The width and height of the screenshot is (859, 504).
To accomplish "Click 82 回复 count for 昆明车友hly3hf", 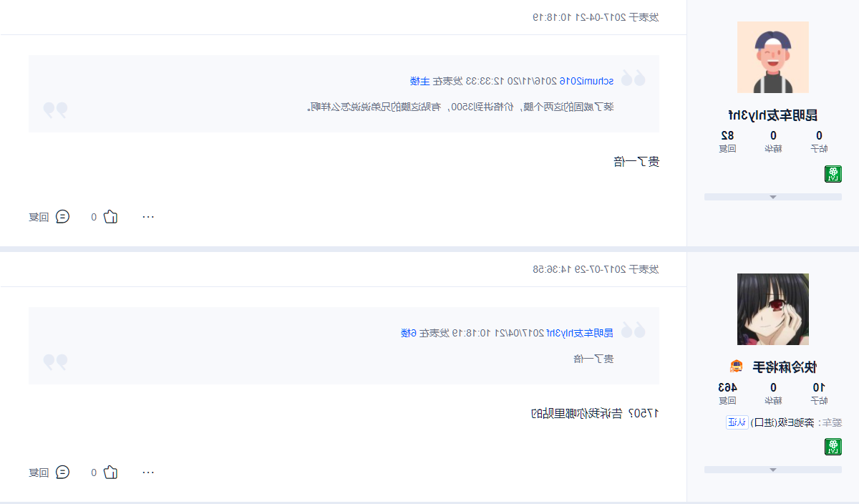I will pyautogui.click(x=727, y=141).
